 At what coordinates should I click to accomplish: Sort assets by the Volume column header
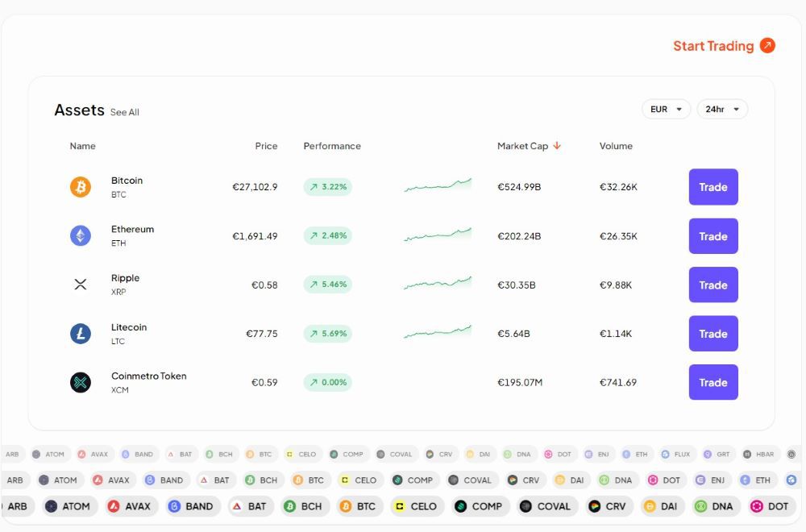click(616, 146)
